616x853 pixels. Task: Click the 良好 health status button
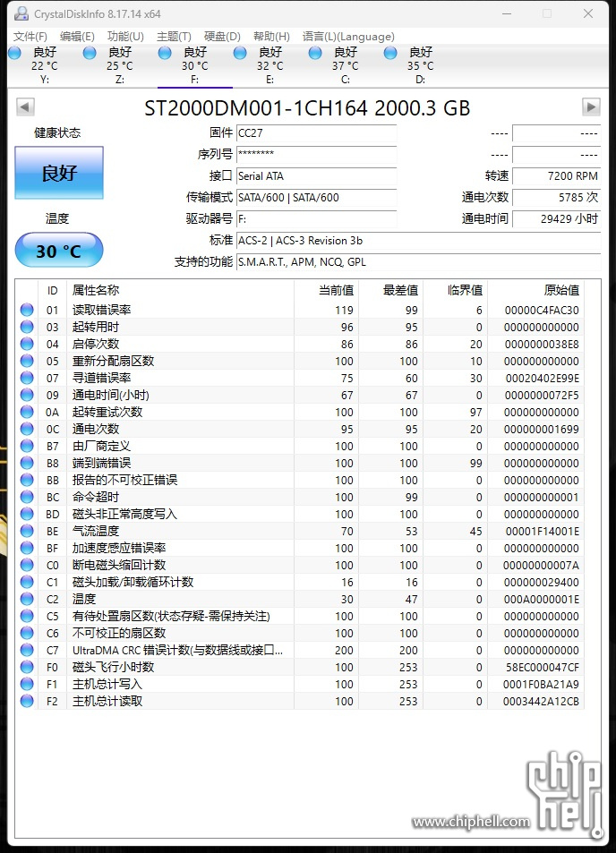coord(59,173)
